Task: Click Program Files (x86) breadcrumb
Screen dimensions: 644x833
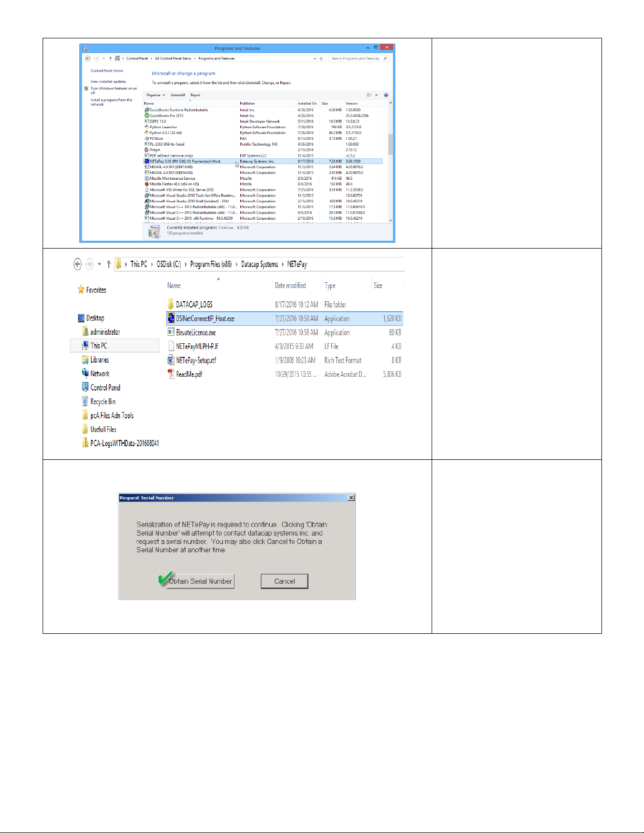Action: [x=211, y=264]
